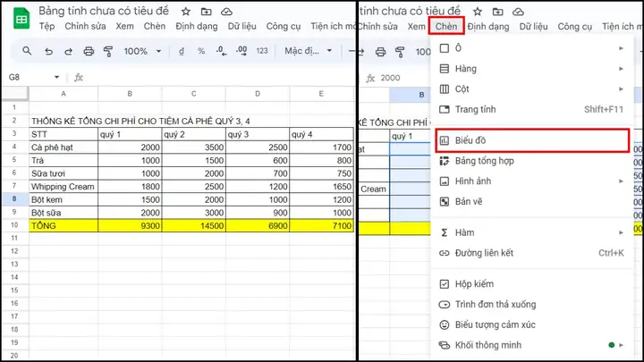Click the title Bảng tính chưa có tiêu đề

pos(104,11)
